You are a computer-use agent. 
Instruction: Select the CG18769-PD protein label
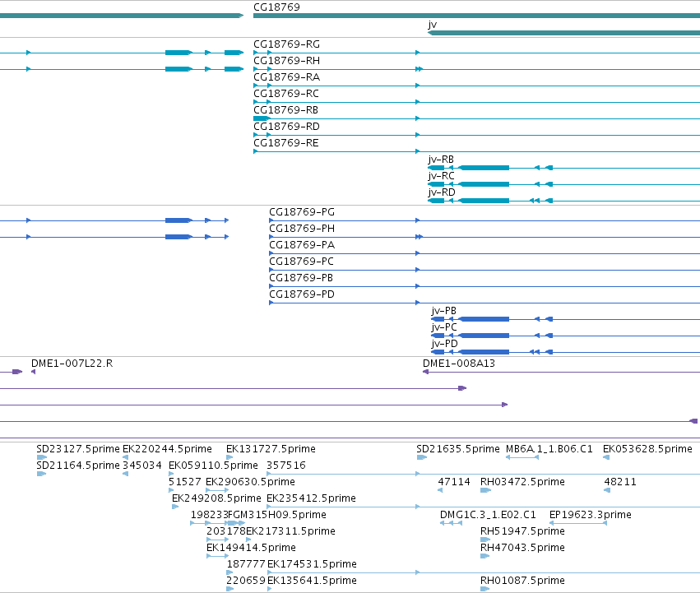click(x=302, y=294)
